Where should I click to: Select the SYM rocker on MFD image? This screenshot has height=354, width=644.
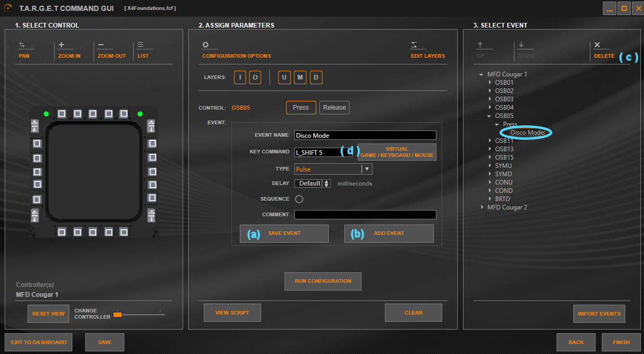point(151,126)
